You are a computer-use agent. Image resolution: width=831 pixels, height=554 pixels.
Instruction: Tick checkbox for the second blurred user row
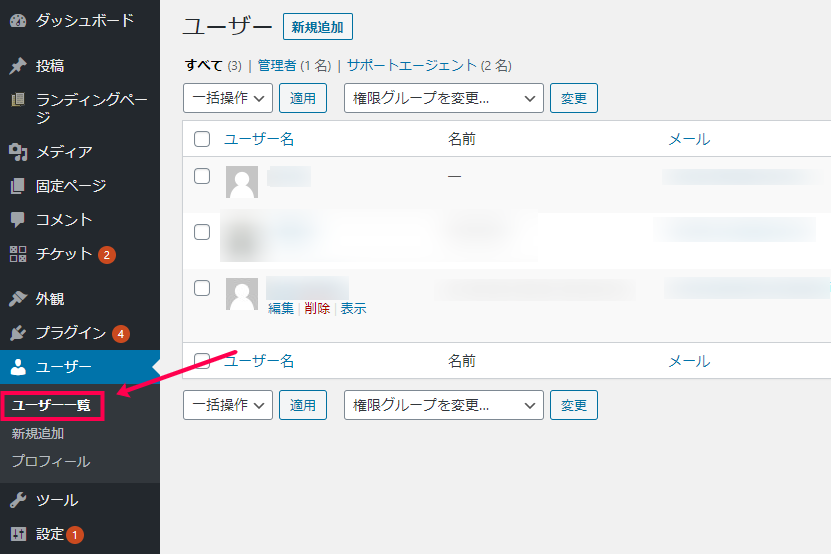tap(202, 232)
